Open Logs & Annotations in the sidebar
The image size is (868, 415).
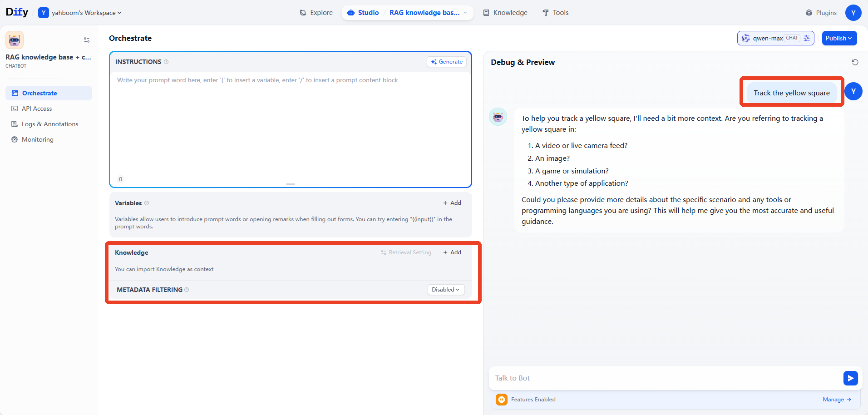[x=49, y=124]
